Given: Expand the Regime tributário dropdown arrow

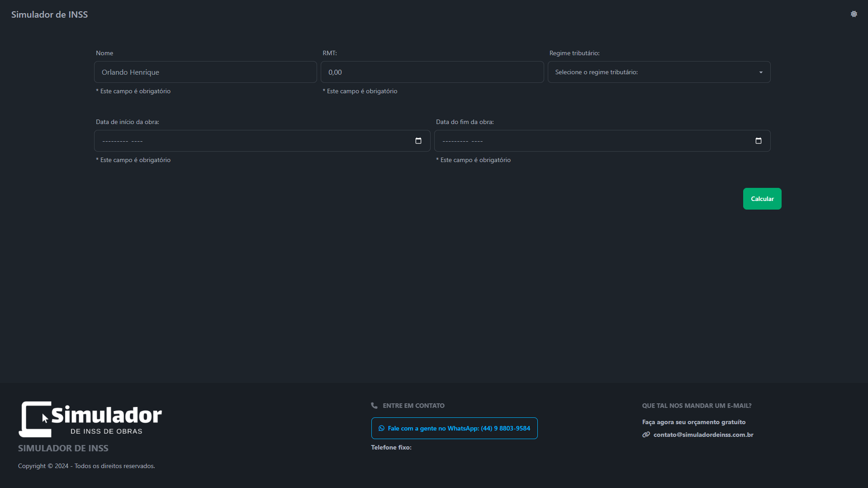Looking at the screenshot, I should [761, 72].
